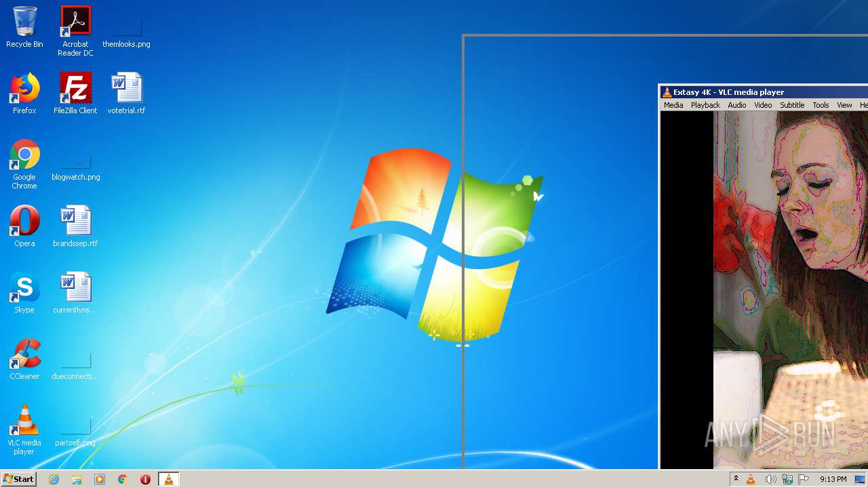Launch Acrobat Reader DC shortcut
The width and height of the screenshot is (868, 488).
point(75,31)
